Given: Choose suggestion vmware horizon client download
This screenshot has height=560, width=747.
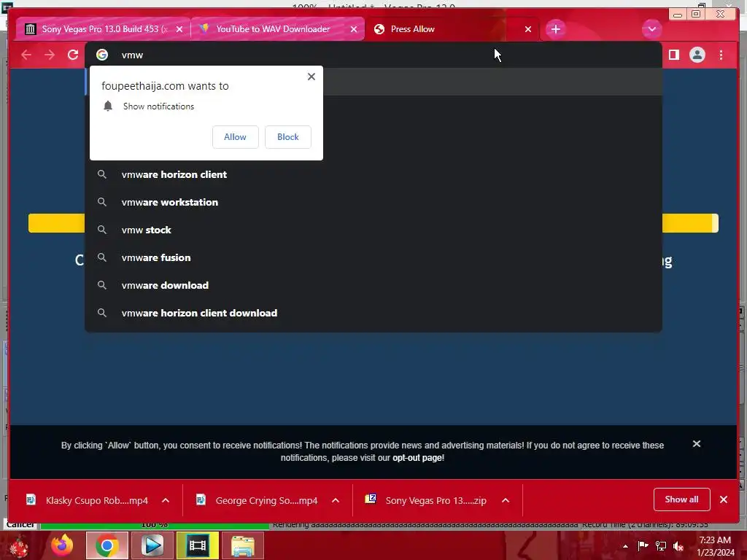Looking at the screenshot, I should (373, 313).
